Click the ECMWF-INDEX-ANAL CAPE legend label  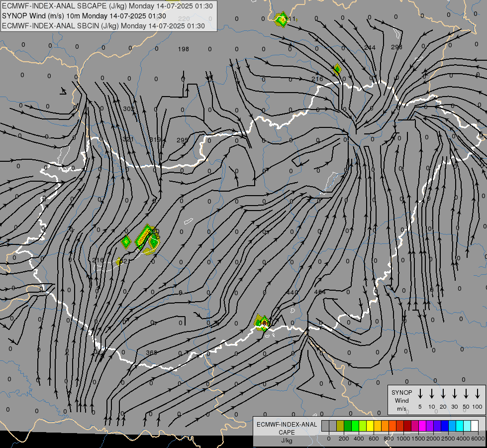point(287,428)
